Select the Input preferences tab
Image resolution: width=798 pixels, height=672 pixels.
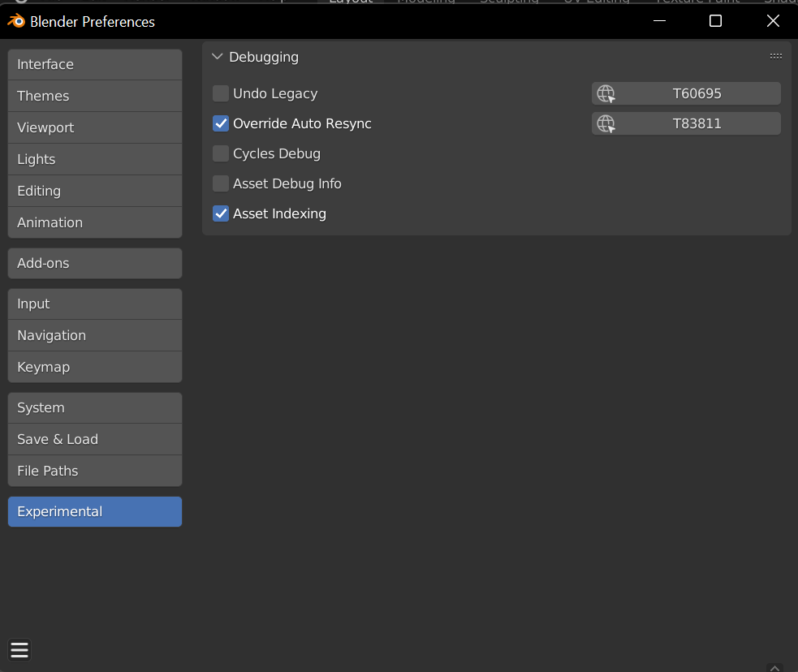[x=95, y=304]
